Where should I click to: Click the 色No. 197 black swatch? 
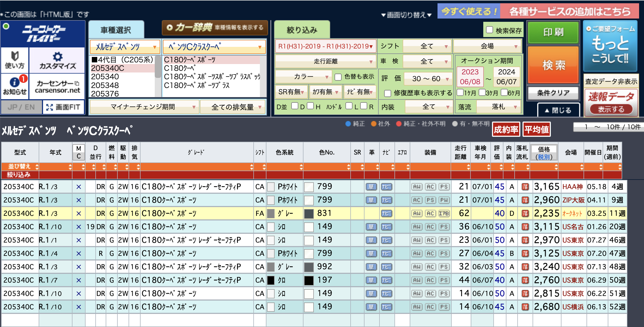coord(309,280)
